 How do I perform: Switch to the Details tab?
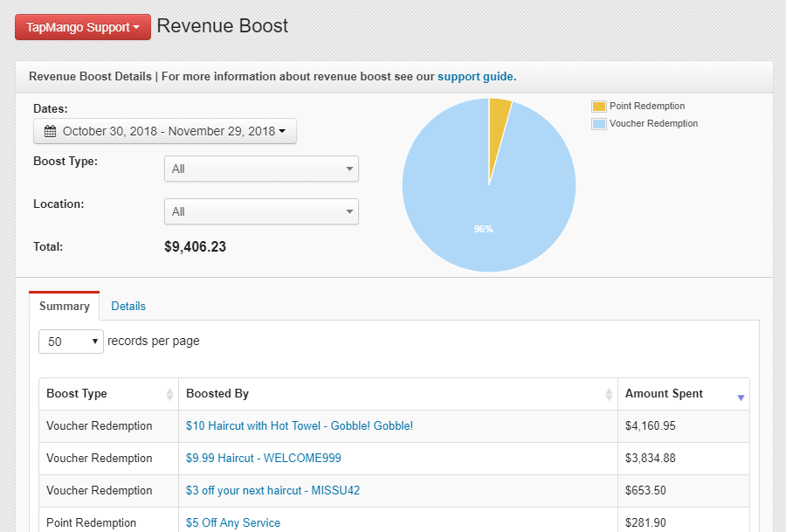click(128, 307)
